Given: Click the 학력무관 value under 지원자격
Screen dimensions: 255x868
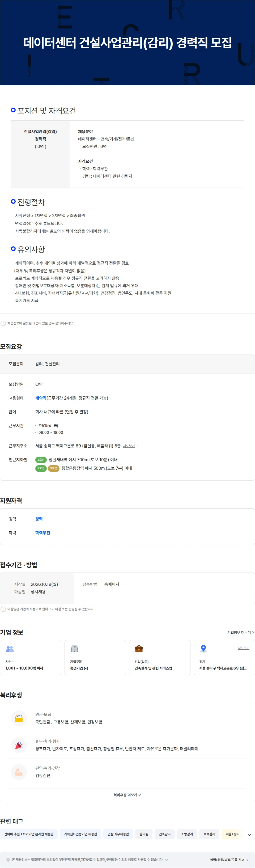Looking at the screenshot, I should tap(42, 533).
